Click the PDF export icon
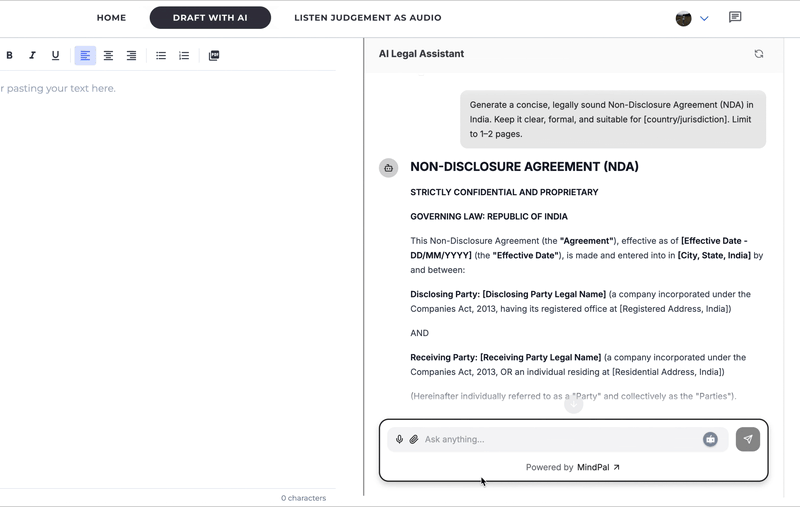This screenshot has height=507, width=800. point(214,55)
